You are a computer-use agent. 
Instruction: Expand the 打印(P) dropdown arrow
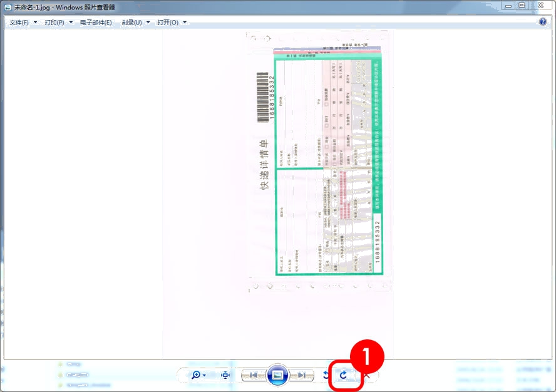click(x=71, y=23)
